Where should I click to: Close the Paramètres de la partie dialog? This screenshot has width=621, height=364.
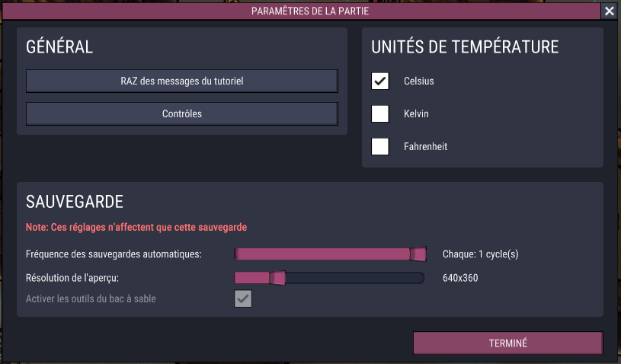pyautogui.click(x=609, y=11)
